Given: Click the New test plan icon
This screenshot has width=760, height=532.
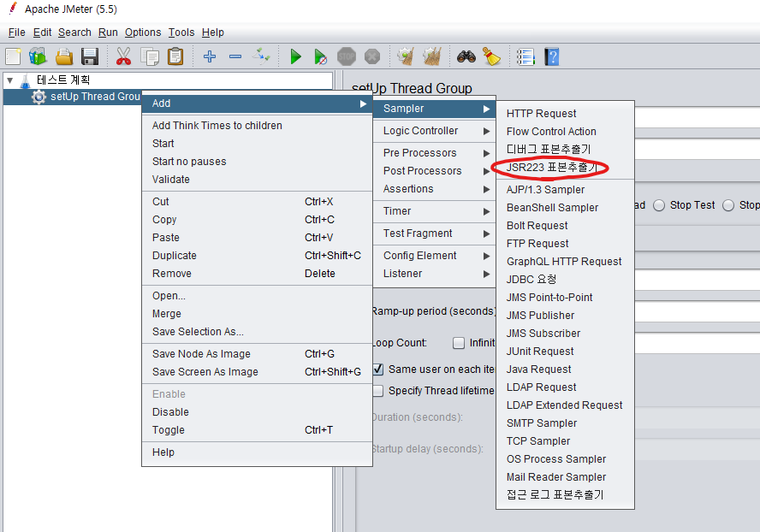Looking at the screenshot, I should [x=13, y=56].
